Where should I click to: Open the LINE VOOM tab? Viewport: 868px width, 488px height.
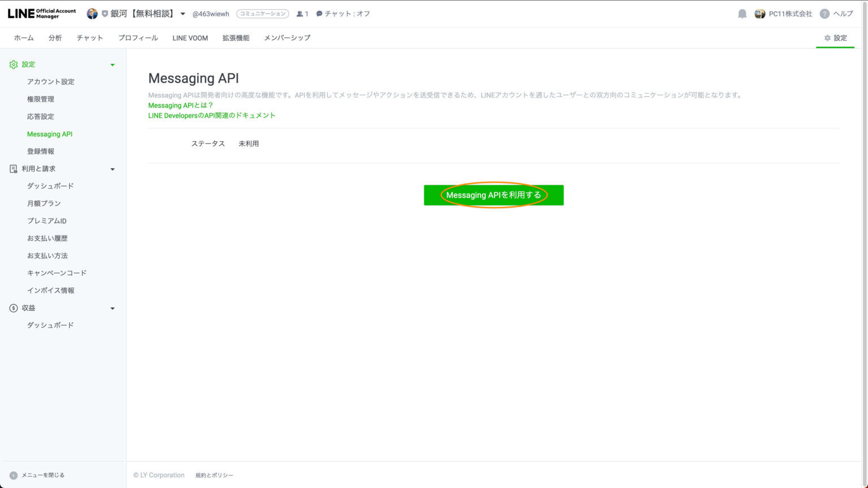point(190,37)
